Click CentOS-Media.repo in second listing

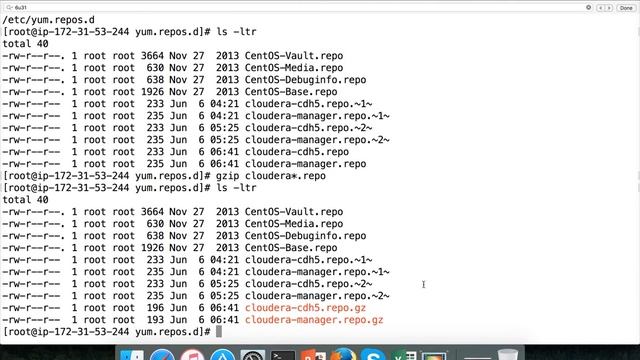[294, 224]
